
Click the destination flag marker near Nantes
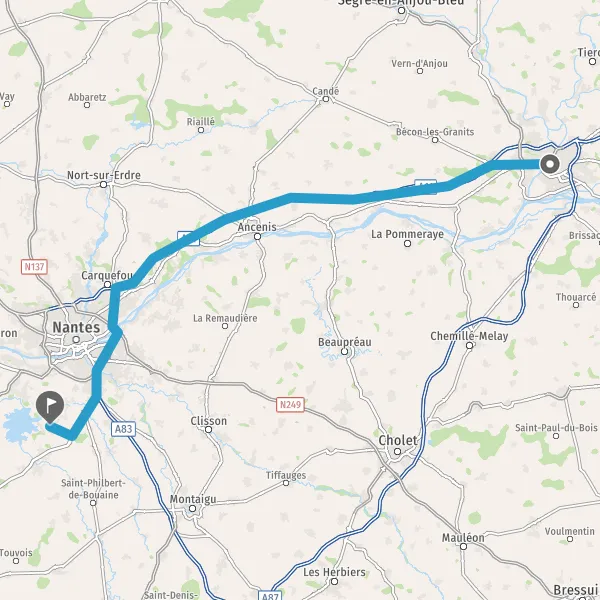50,407
